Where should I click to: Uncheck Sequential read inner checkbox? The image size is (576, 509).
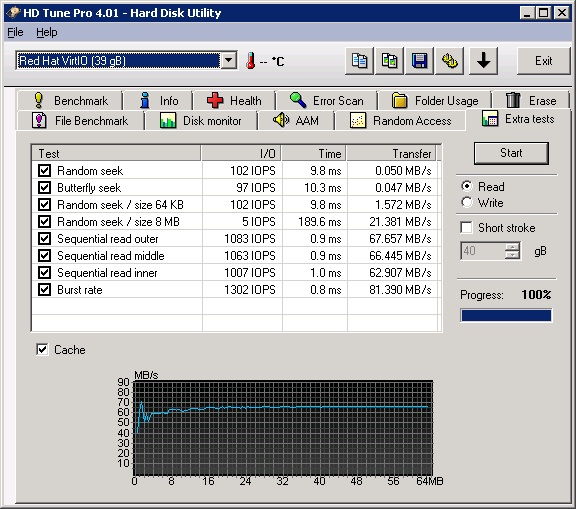[x=44, y=272]
